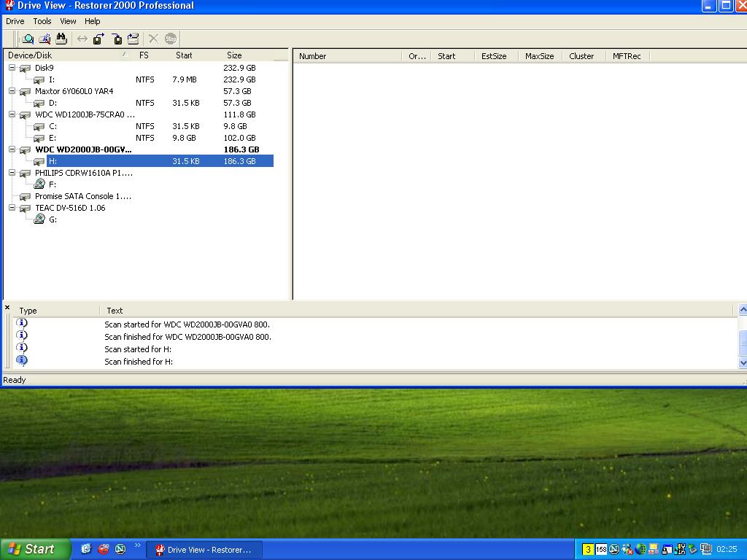Click the 02:25 taskbar clock

click(x=727, y=550)
